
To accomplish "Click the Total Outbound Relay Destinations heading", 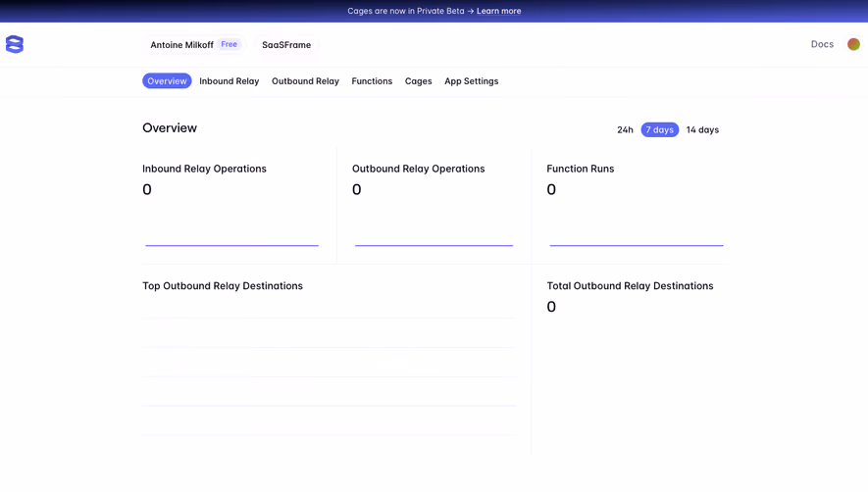I will pyautogui.click(x=630, y=286).
